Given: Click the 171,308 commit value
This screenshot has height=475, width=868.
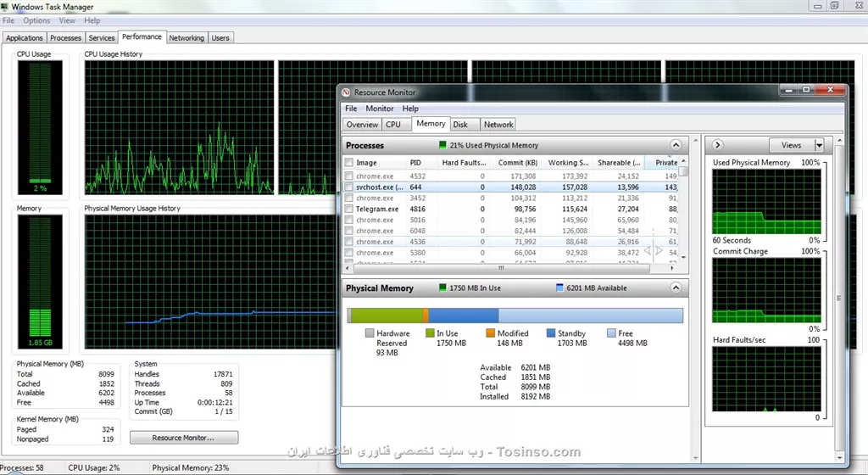Looking at the screenshot, I should click(x=523, y=176).
